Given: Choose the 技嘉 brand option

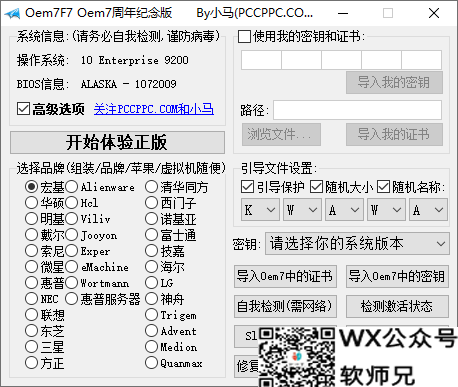Looking at the screenshot, I should point(151,251).
